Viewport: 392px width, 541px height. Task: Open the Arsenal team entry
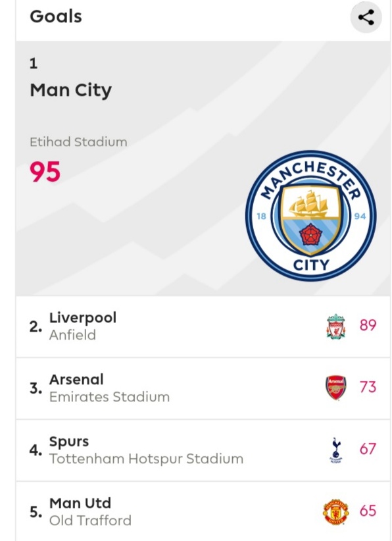pyautogui.click(x=203, y=388)
